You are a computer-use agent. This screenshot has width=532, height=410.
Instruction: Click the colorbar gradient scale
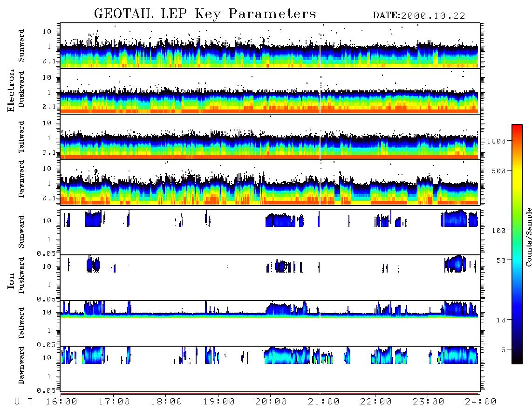(517, 244)
